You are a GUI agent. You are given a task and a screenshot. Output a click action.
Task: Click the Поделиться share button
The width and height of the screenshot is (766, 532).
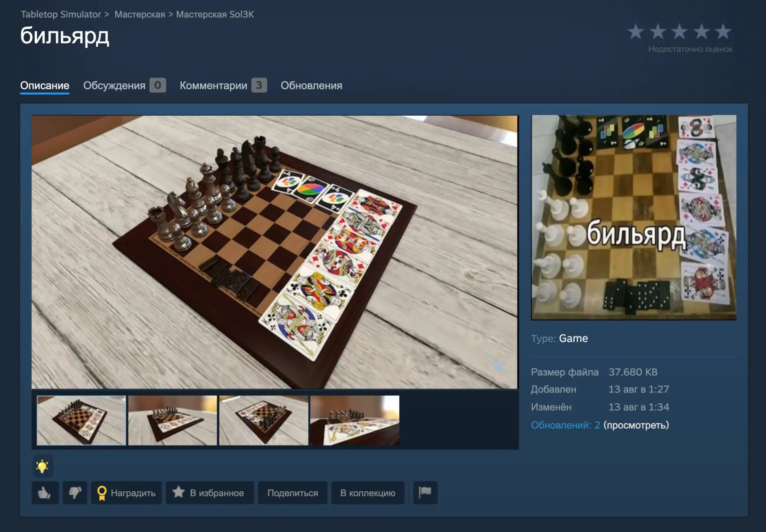tap(292, 493)
